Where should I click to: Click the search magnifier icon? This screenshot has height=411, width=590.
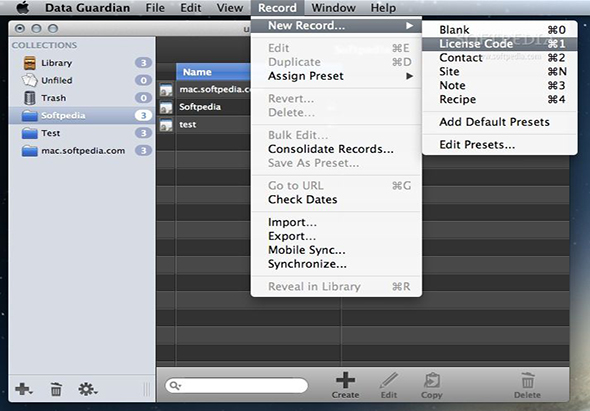click(175, 385)
